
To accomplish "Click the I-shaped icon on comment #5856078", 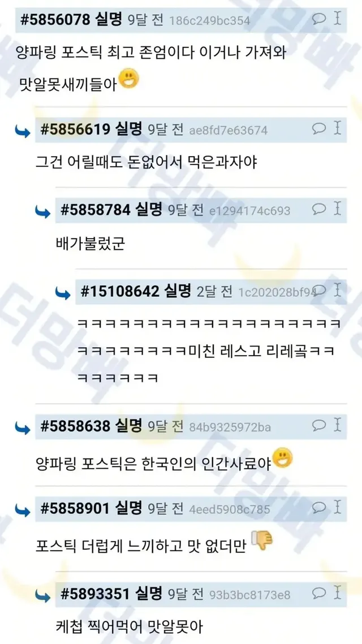I will (x=337, y=18).
